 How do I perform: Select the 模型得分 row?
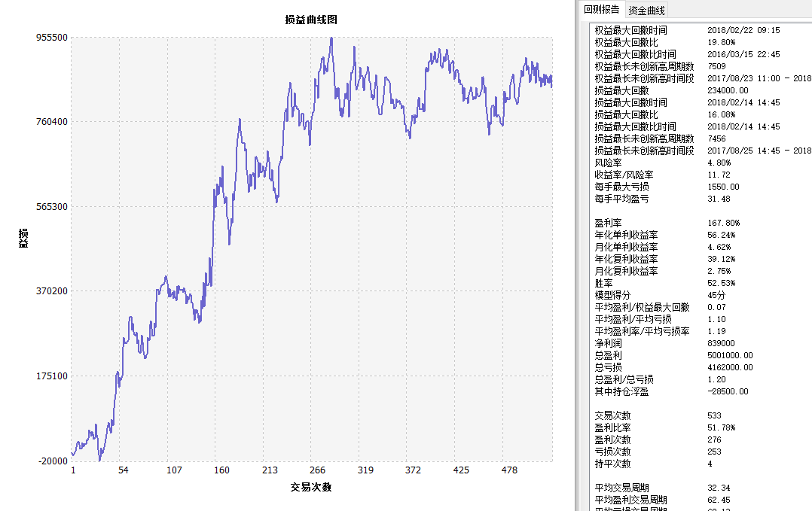[613, 295]
